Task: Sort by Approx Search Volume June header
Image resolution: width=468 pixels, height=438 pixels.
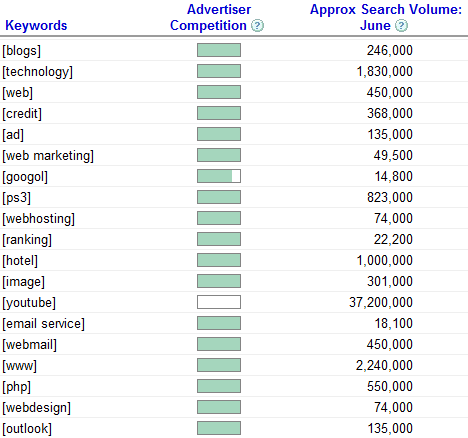Action: coord(386,17)
